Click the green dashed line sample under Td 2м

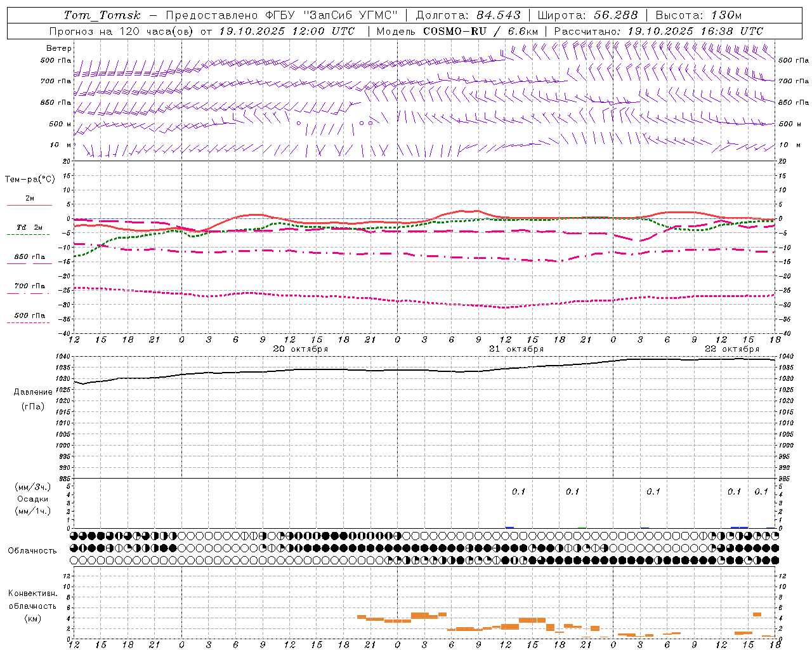point(28,235)
